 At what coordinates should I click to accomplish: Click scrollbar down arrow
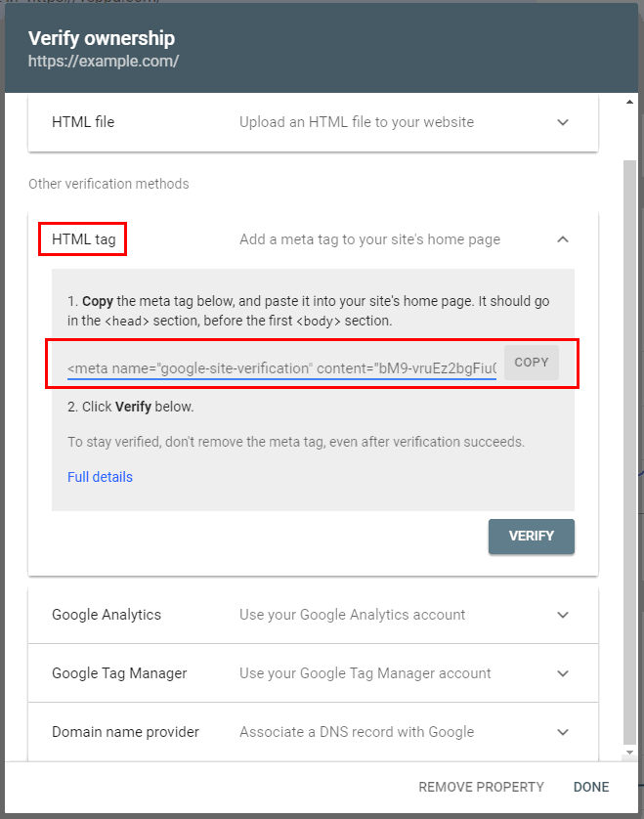(630, 753)
